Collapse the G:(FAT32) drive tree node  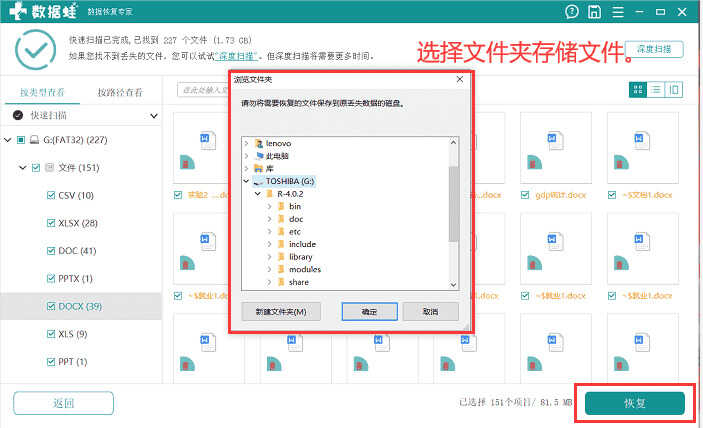8,140
